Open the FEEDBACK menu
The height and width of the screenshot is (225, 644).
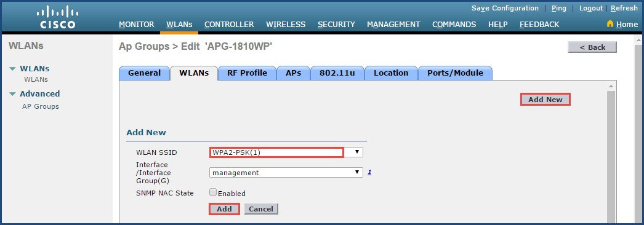[x=539, y=24]
